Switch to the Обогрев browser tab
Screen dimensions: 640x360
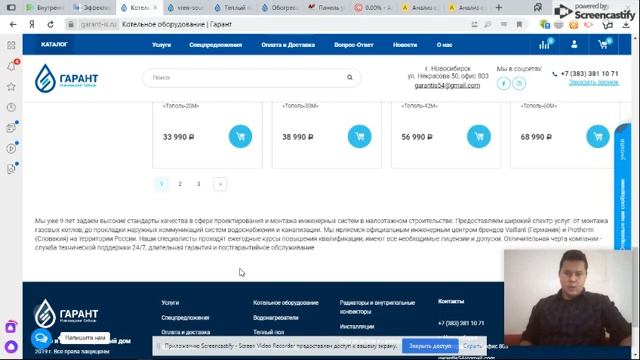click(x=280, y=7)
